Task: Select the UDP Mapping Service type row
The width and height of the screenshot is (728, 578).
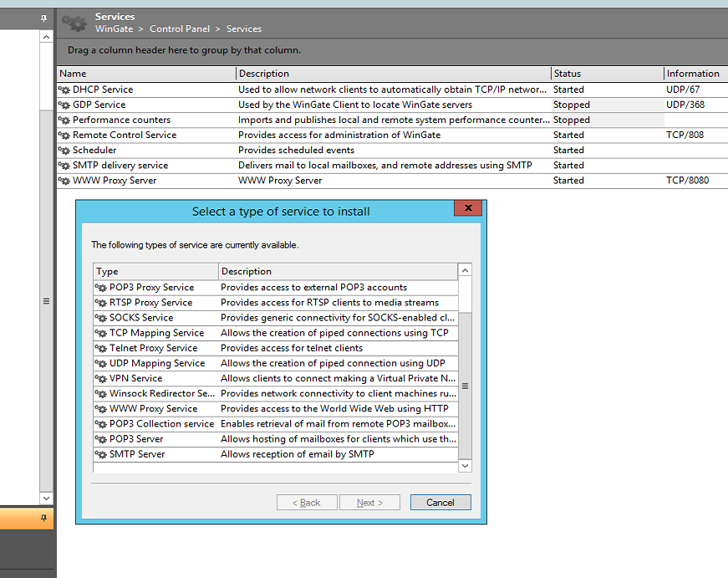Action: pyautogui.click(x=275, y=363)
